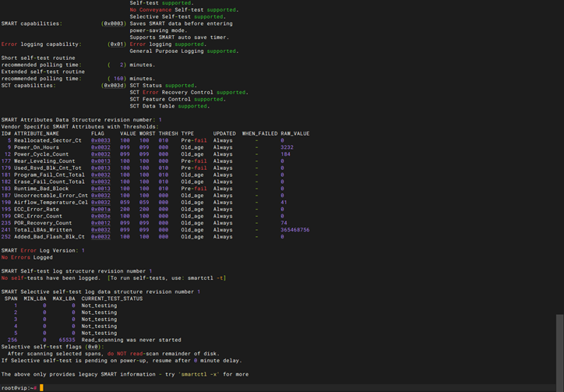Click the CRC_Error_Count attribute name
Viewport: 564px width, 392px height.
pyautogui.click(x=38, y=216)
